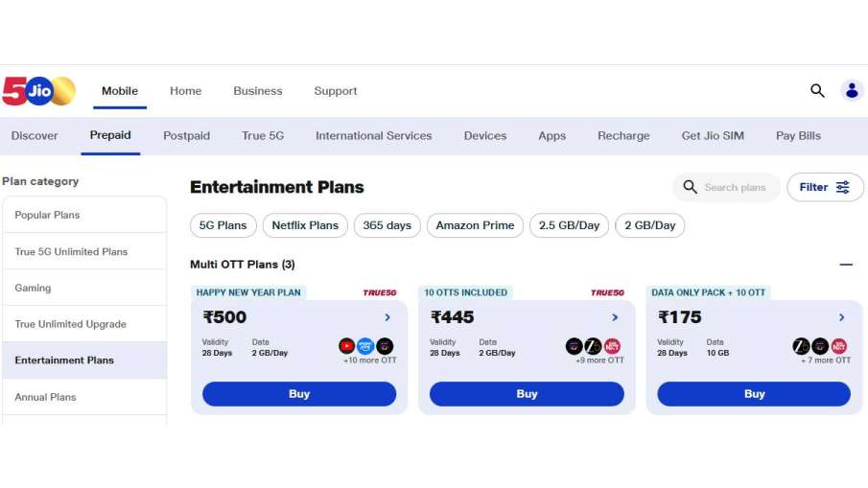The image size is (868, 488).
Task: Expand ₹445 plan details chevron
Action: click(615, 317)
